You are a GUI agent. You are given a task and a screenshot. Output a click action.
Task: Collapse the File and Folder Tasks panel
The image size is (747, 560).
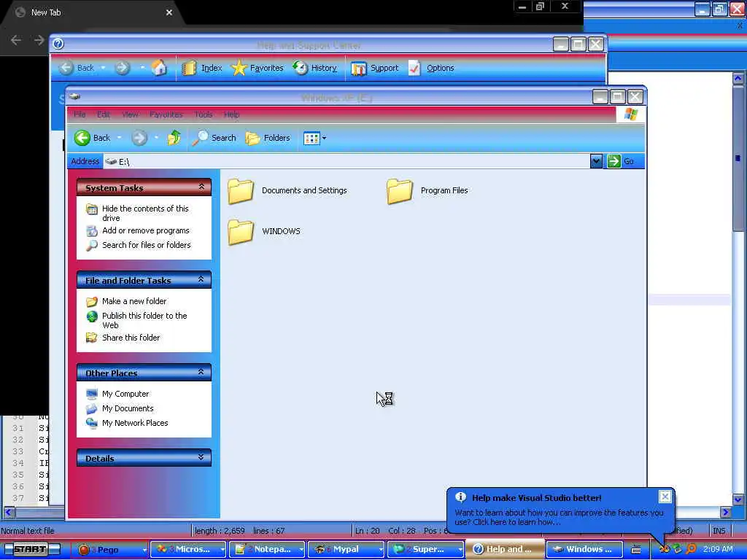point(201,279)
